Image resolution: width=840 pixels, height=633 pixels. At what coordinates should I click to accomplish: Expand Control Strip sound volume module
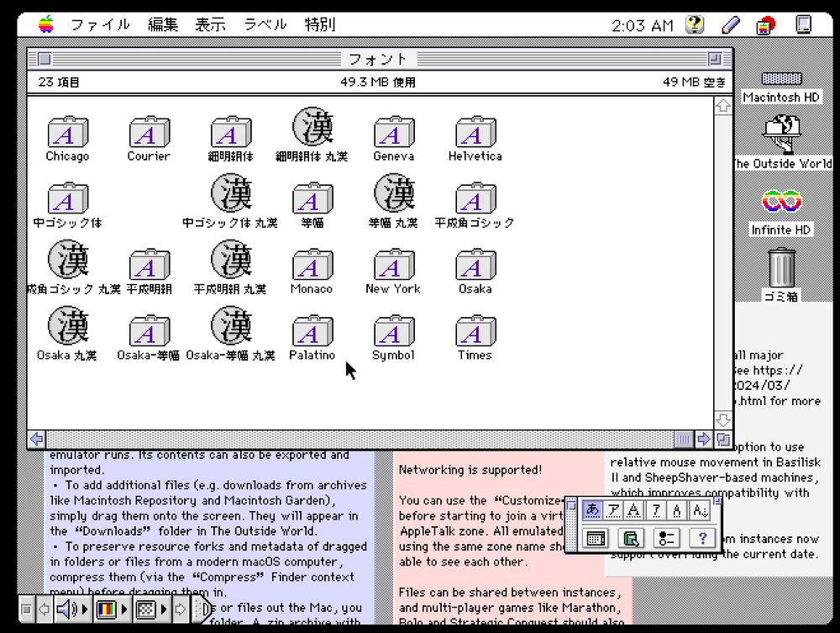[71, 609]
